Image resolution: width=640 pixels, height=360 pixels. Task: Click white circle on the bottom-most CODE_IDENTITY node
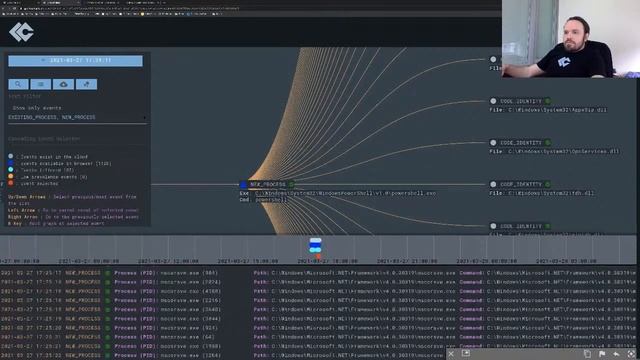tap(493, 226)
